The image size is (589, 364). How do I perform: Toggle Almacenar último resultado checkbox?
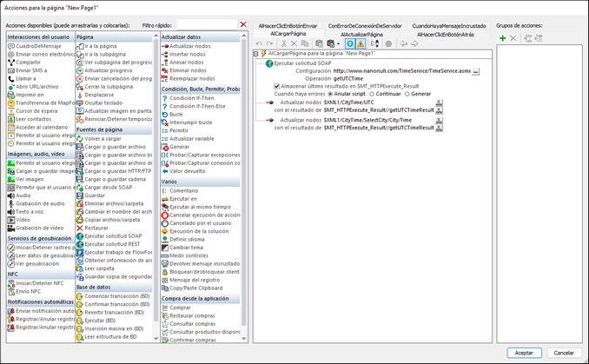pyautogui.click(x=277, y=86)
